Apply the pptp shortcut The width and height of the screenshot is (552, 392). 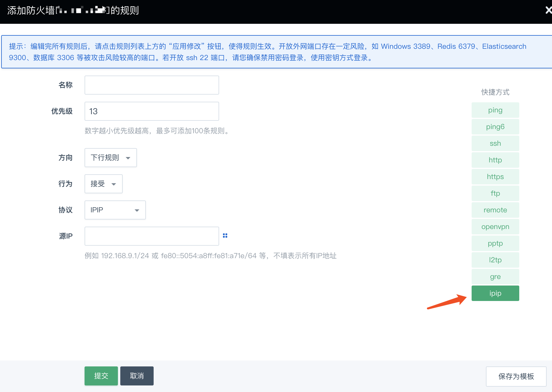click(x=495, y=243)
